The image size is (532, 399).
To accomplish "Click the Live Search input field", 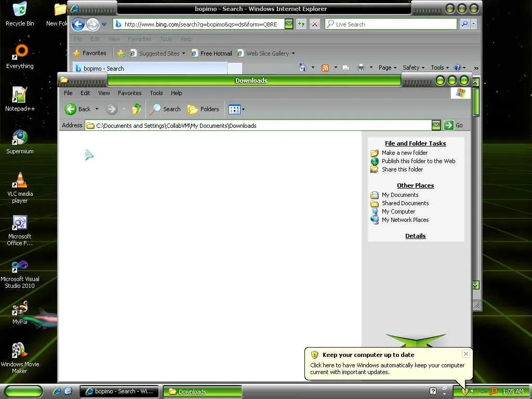I will point(391,24).
